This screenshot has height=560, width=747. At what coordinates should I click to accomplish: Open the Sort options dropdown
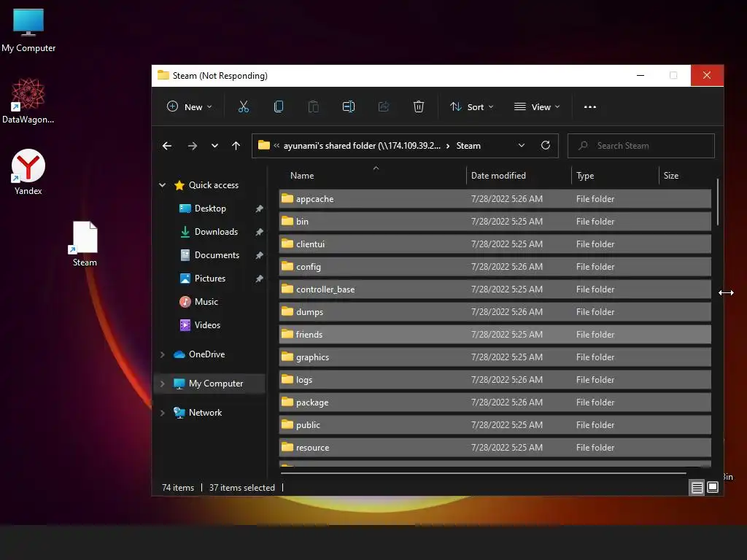(x=472, y=106)
